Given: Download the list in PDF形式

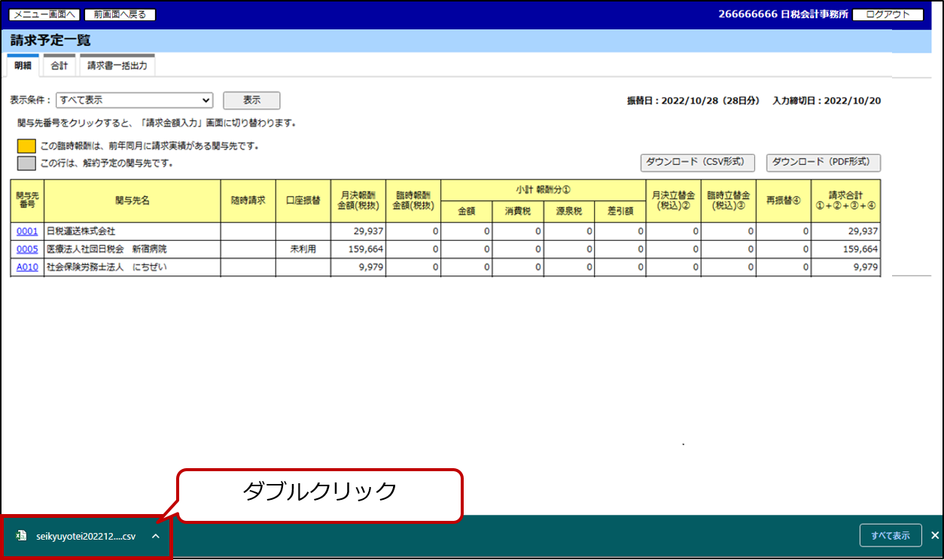Looking at the screenshot, I should point(823,163).
